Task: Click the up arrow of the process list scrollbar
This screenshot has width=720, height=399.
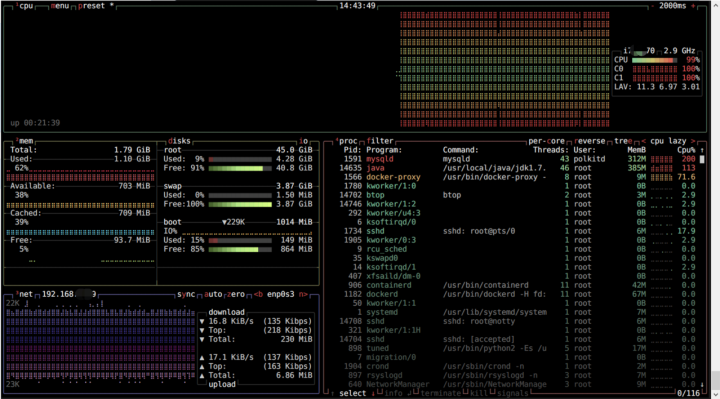Action: tap(702, 150)
